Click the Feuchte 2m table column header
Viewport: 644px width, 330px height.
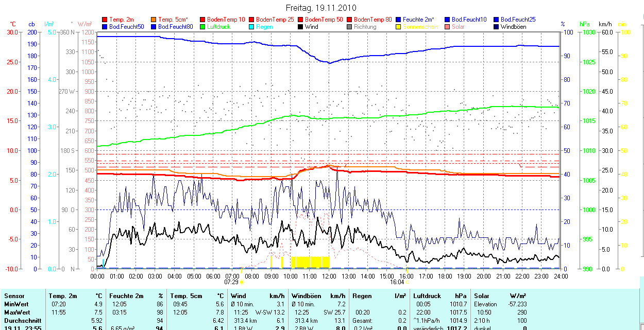[x=126, y=296]
